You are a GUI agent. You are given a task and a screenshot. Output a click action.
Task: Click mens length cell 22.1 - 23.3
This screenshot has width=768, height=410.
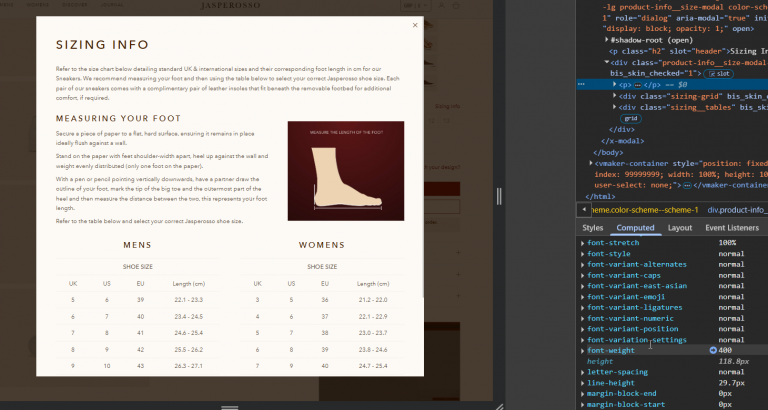[x=189, y=300]
